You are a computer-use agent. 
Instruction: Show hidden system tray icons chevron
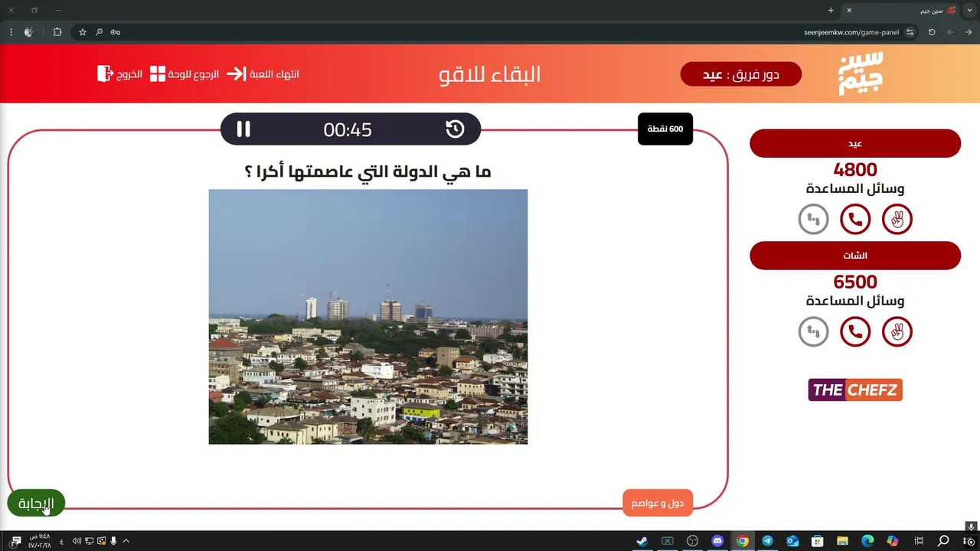pos(126,541)
